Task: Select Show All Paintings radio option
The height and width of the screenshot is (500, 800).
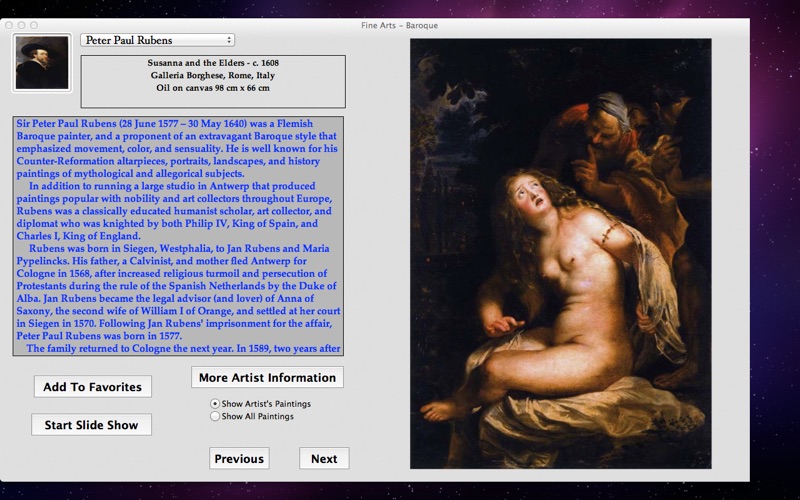Action: (252, 416)
